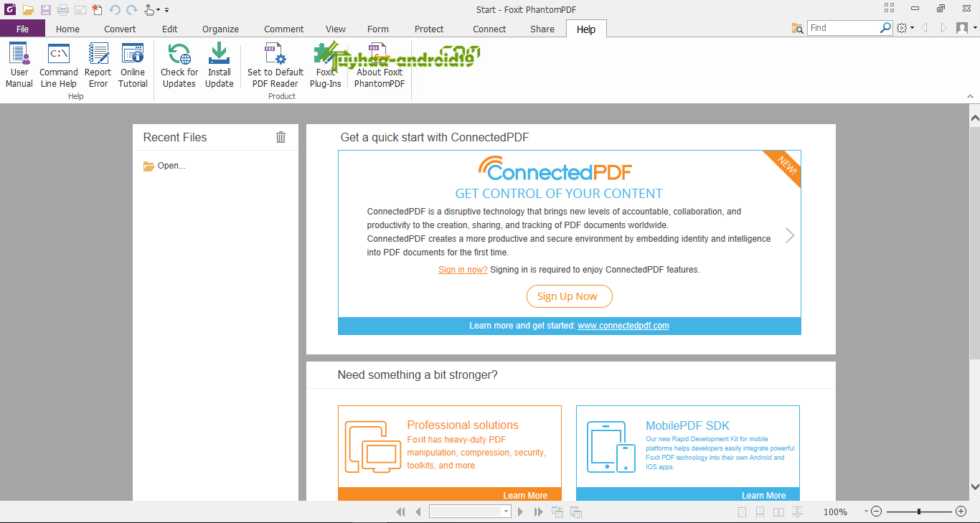Screen dimensions: 980x523
Task: Click the create new PDF icon with star
Action: [x=97, y=9]
